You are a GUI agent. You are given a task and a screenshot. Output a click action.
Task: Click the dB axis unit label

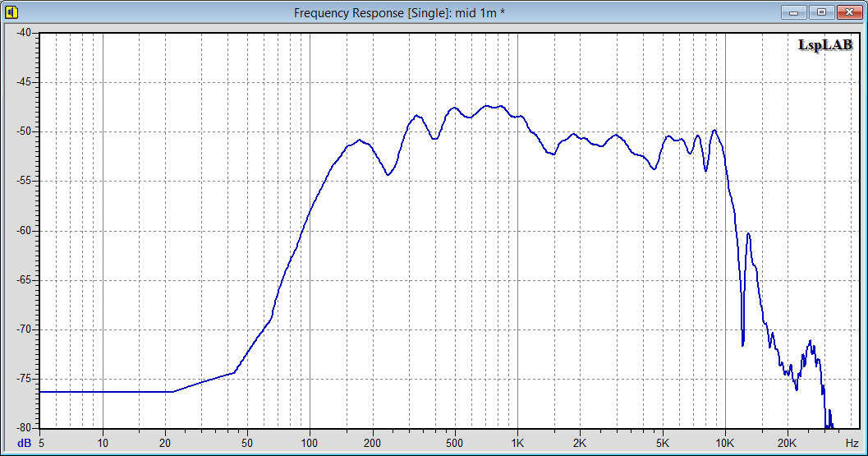(x=24, y=443)
